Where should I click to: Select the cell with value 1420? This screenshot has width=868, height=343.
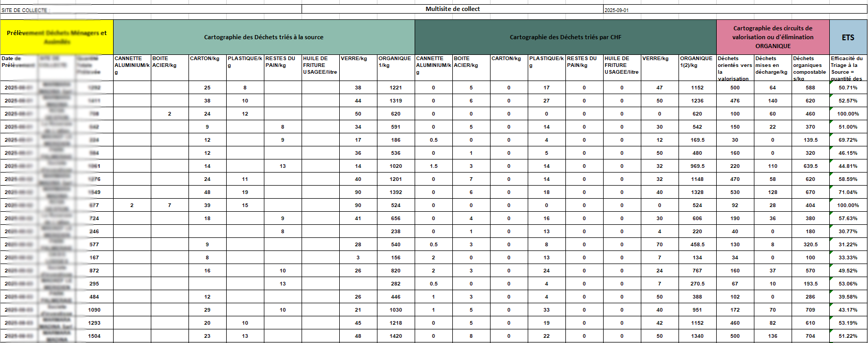395,336
